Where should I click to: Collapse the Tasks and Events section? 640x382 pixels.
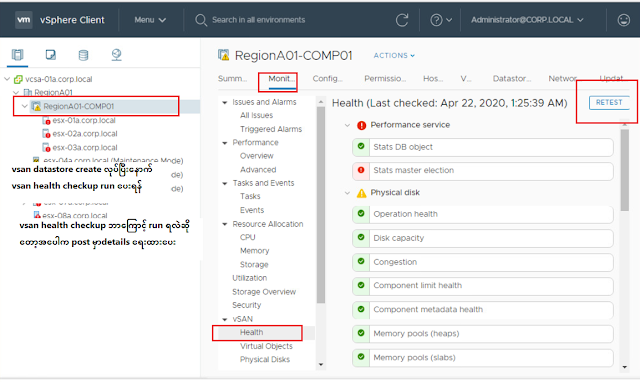224,184
